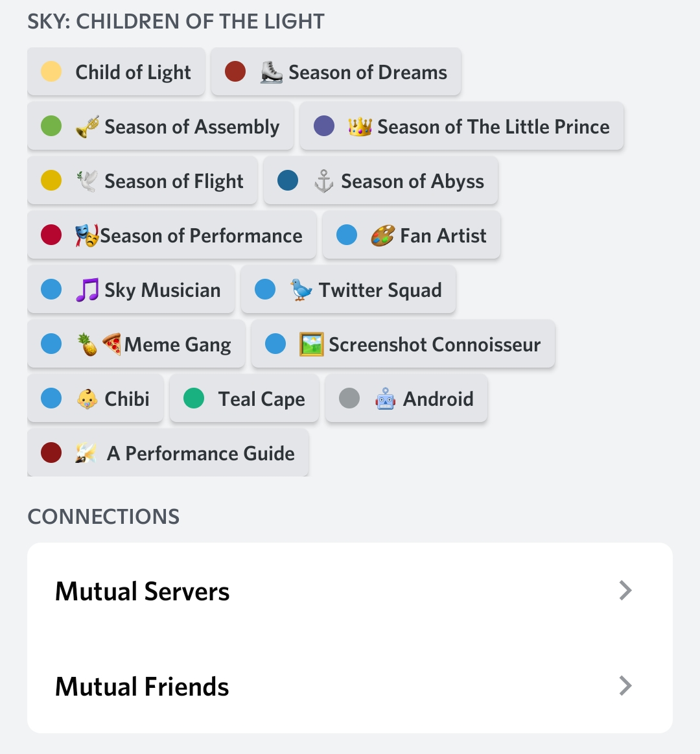Click the music note icon on Sky Musician
This screenshot has height=754, width=700.
pyautogui.click(x=87, y=290)
